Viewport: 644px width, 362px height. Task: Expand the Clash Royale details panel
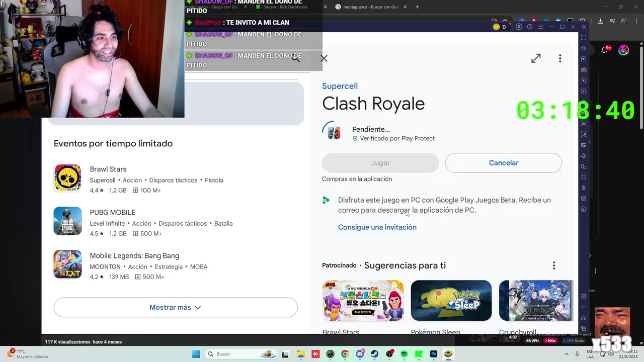(x=536, y=58)
